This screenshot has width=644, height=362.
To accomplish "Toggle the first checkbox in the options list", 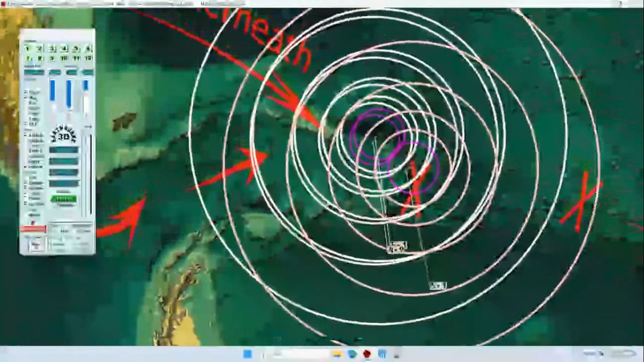I will click(x=26, y=92).
